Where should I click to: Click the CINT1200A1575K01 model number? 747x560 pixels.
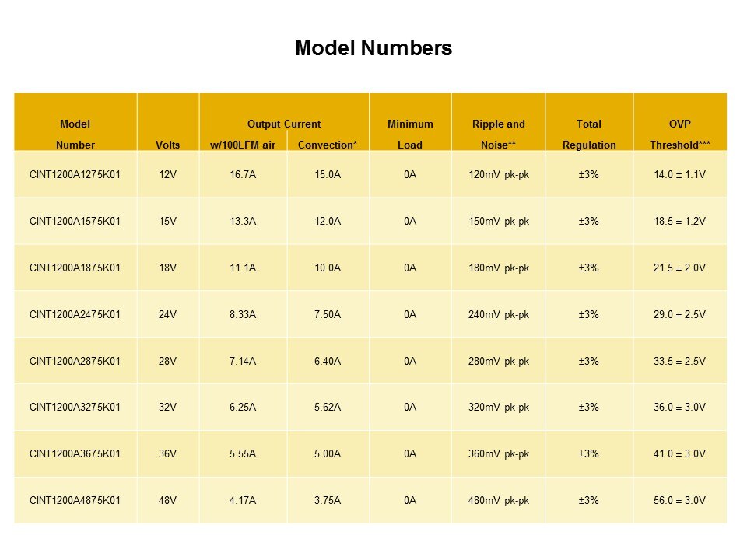tap(75, 222)
